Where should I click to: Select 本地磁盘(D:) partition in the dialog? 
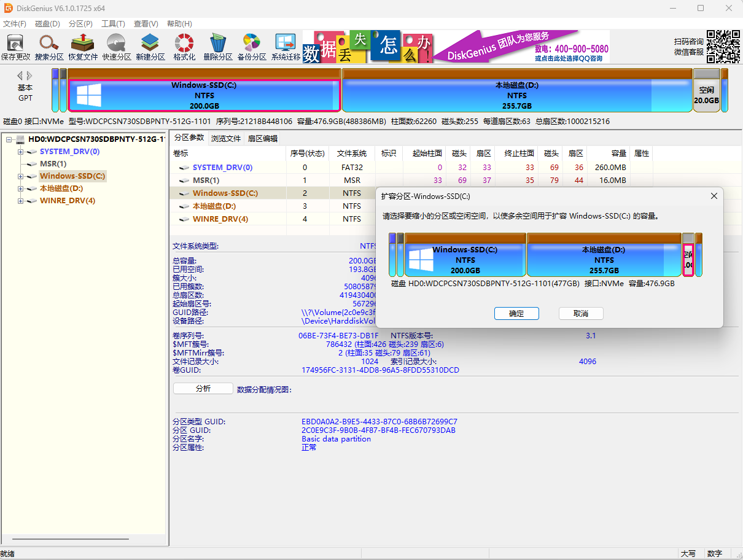[x=604, y=259]
